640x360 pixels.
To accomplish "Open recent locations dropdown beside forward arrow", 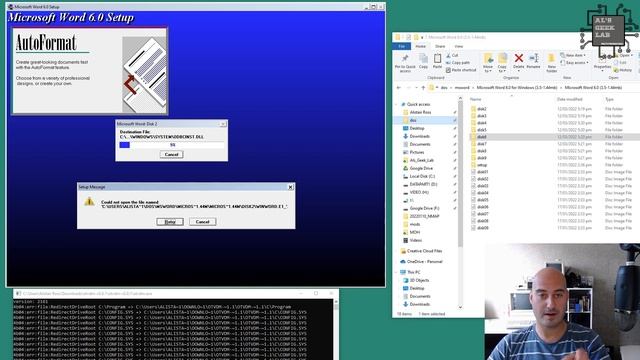I will point(416,87).
